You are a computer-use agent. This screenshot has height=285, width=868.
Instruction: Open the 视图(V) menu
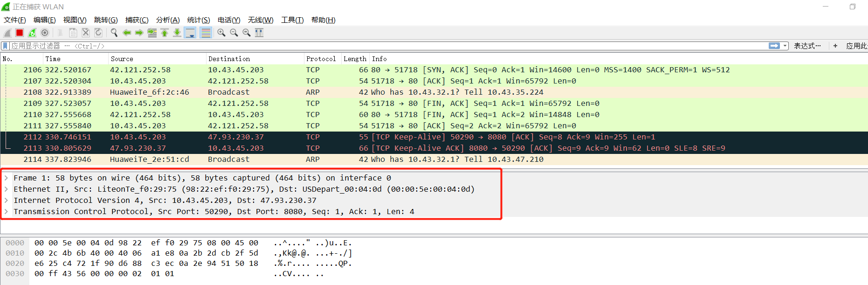click(x=75, y=20)
